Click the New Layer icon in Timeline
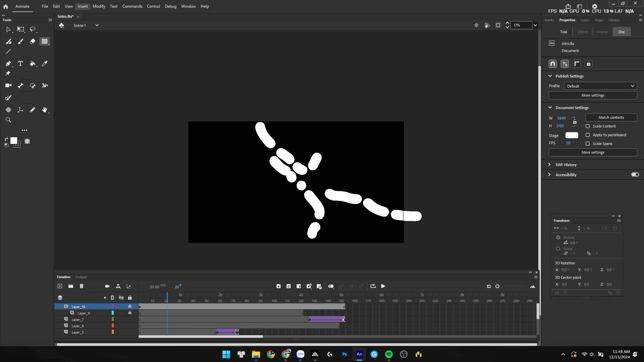Viewport: 644px width, 362px height. (60, 286)
